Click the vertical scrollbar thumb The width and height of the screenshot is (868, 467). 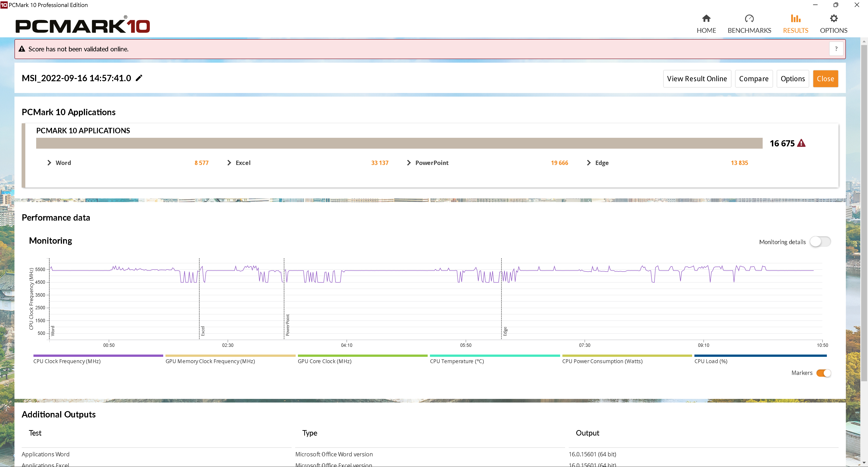pos(864,213)
